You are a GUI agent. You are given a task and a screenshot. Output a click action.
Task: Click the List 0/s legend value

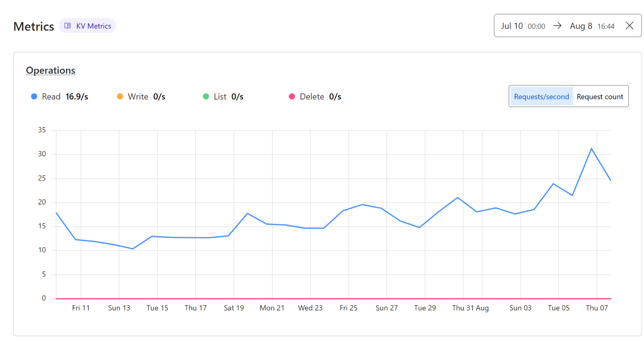237,97
